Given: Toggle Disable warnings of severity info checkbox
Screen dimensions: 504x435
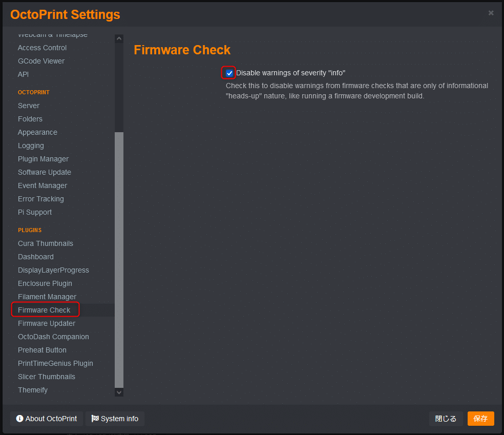Looking at the screenshot, I should coord(229,73).
